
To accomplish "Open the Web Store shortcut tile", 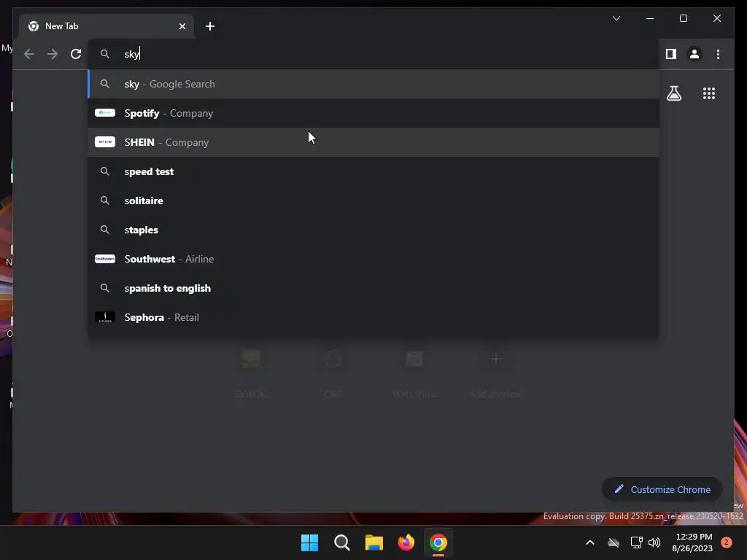I will click(x=414, y=373).
